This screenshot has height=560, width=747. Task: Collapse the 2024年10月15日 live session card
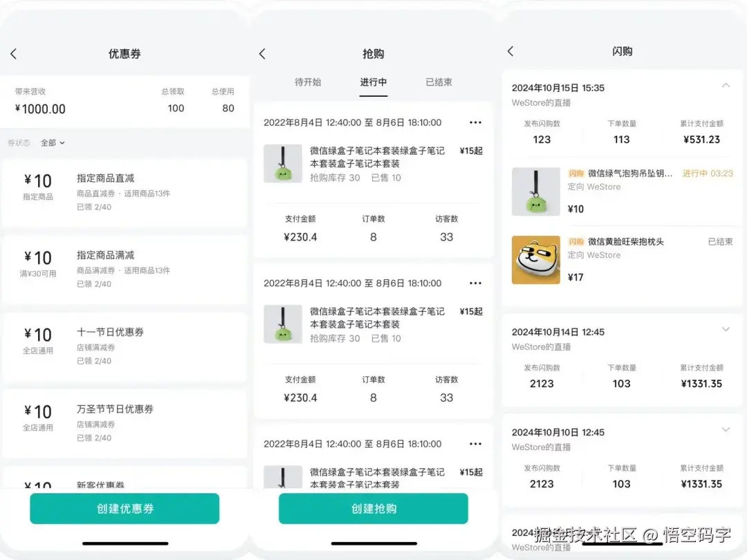point(726,84)
